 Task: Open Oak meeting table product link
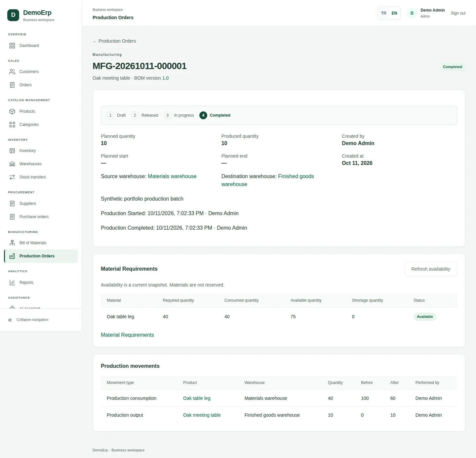tap(202, 415)
